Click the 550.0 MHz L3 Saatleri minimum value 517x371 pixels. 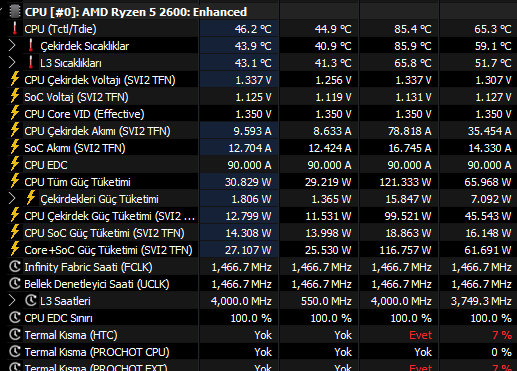(x=326, y=301)
